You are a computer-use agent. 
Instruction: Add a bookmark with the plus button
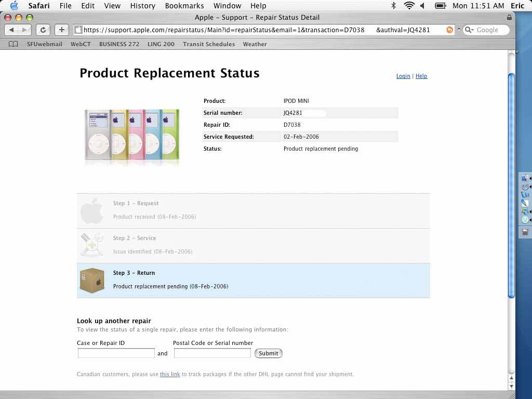[61, 30]
